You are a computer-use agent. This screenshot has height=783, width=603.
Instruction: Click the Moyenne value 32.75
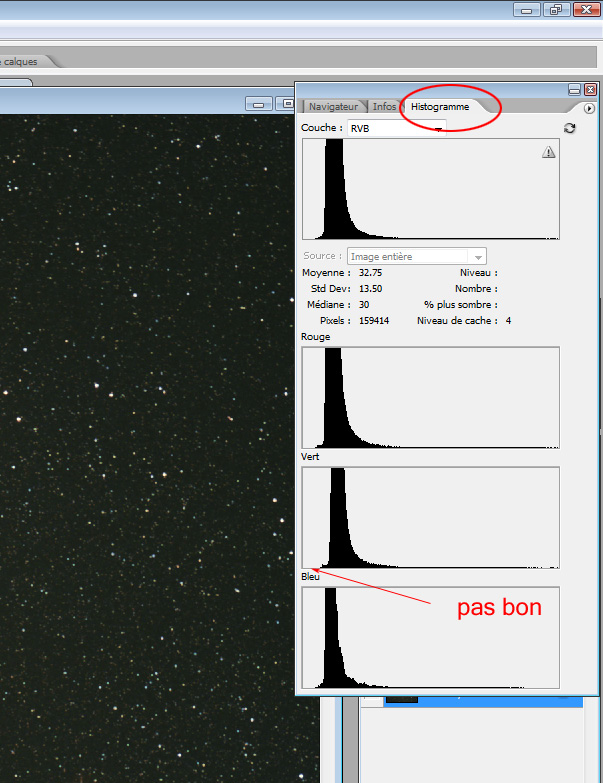coord(370,273)
